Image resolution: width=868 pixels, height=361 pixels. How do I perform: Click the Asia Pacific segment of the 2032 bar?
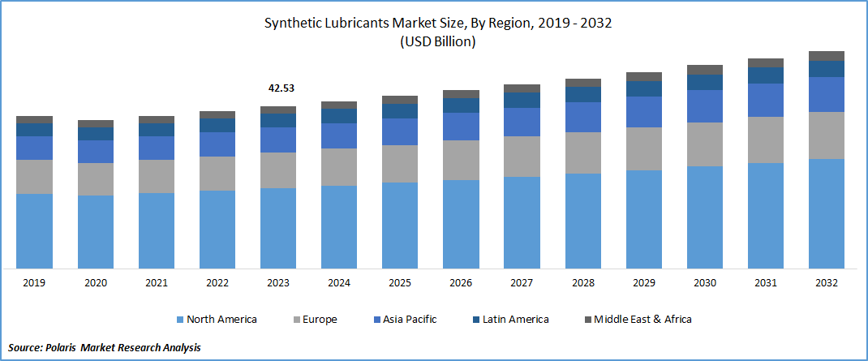(827, 95)
